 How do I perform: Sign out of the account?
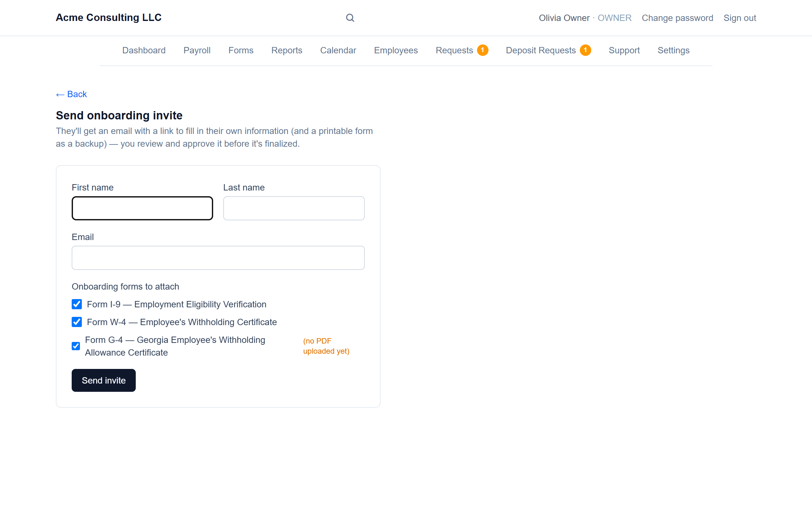point(740,18)
